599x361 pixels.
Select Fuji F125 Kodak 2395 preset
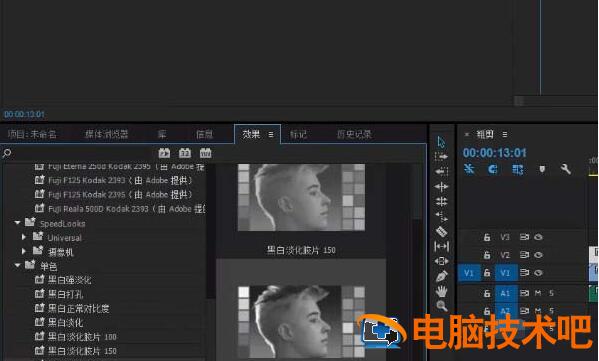click(x=120, y=194)
